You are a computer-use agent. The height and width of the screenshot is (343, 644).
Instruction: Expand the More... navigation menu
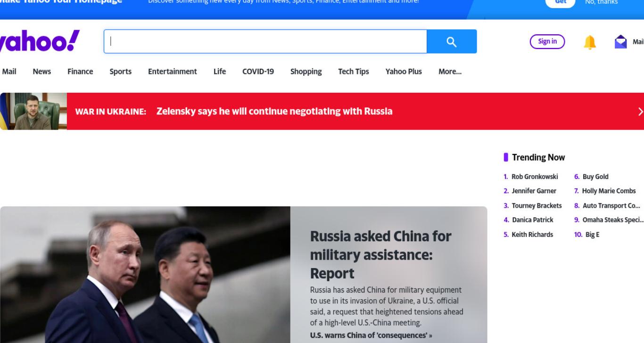tap(450, 72)
